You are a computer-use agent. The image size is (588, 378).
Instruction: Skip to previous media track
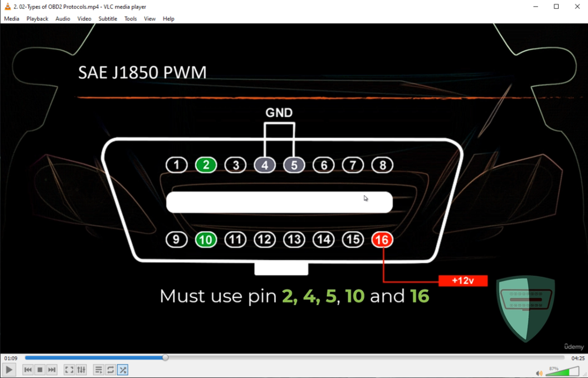tap(28, 370)
